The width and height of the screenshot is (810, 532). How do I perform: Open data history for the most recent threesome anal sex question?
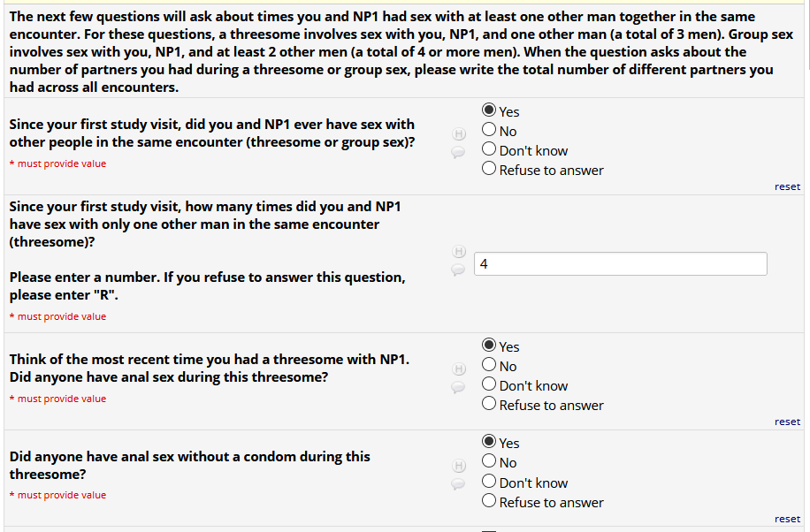458,369
